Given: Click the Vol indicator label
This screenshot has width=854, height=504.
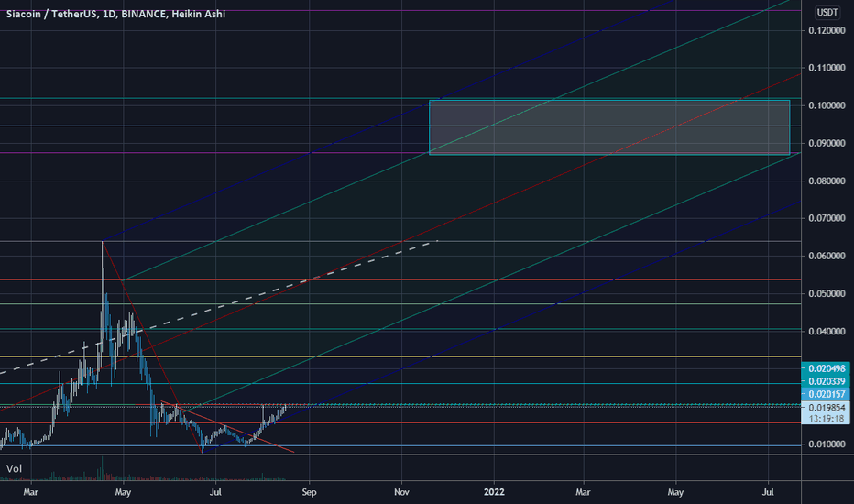Looking at the screenshot, I should [x=14, y=468].
